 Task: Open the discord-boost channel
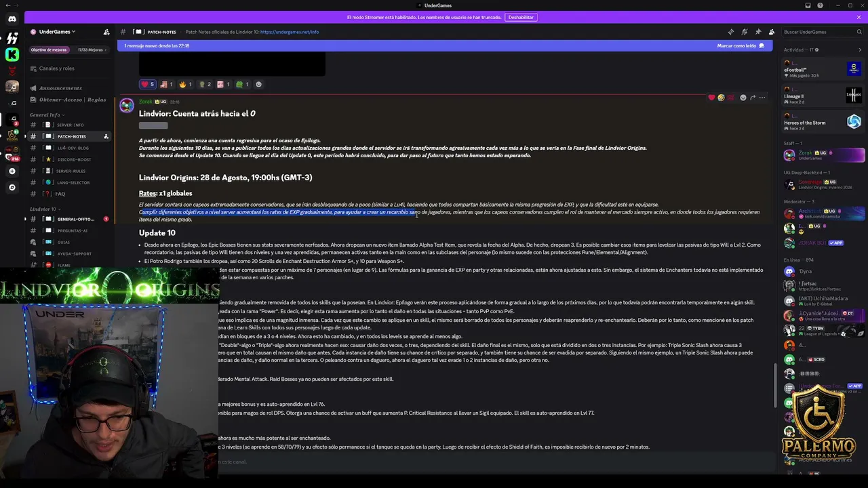[69, 159]
